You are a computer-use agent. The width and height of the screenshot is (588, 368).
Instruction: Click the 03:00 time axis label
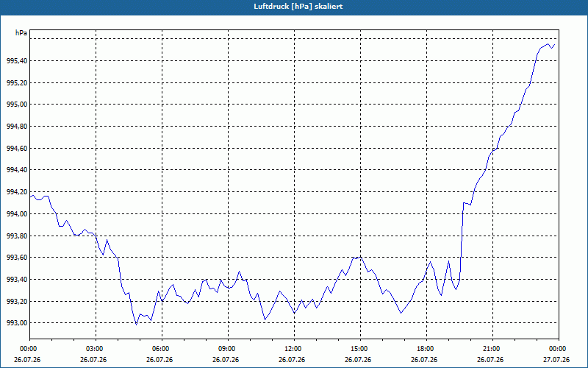93,349
